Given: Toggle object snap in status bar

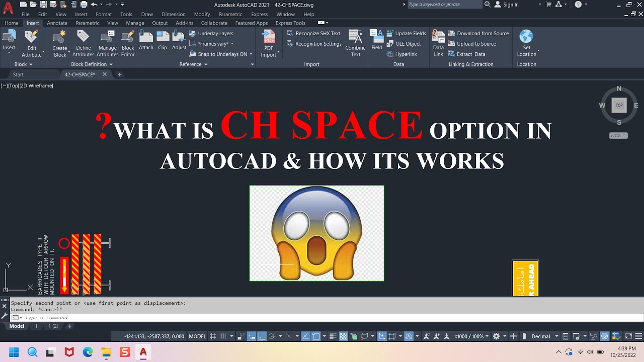Looking at the screenshot, I should tap(316, 336).
